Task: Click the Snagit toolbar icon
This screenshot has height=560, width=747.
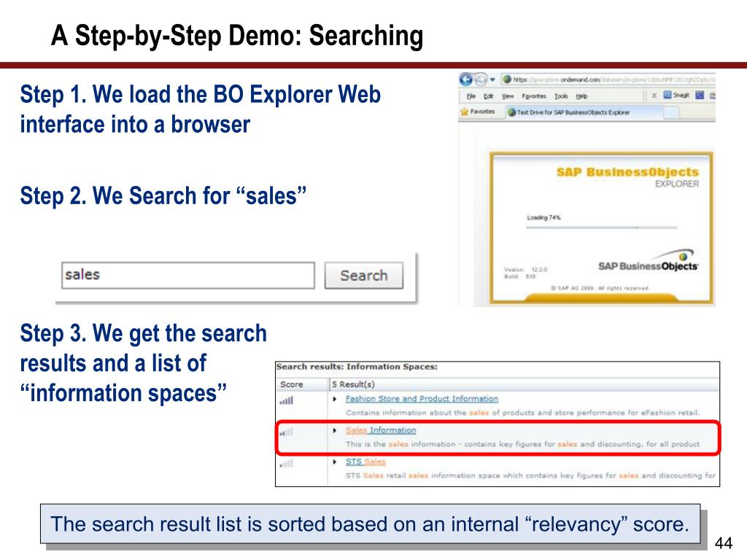Action: point(676,96)
